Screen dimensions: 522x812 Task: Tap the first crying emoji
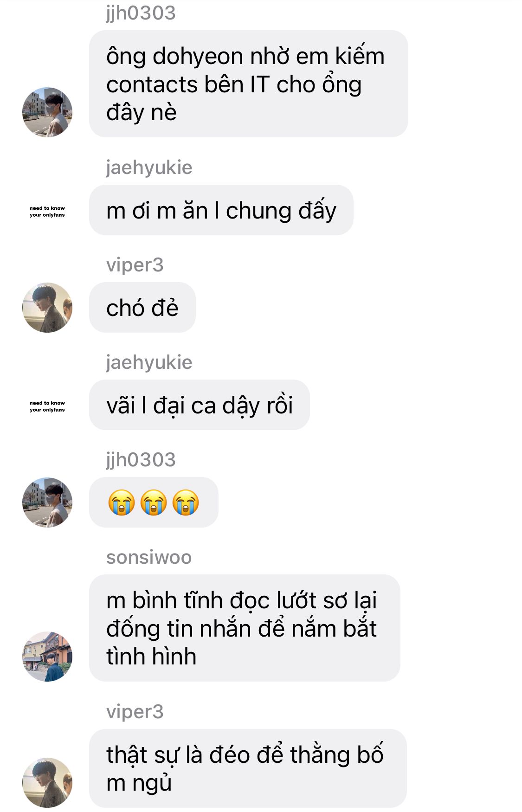[122, 503]
